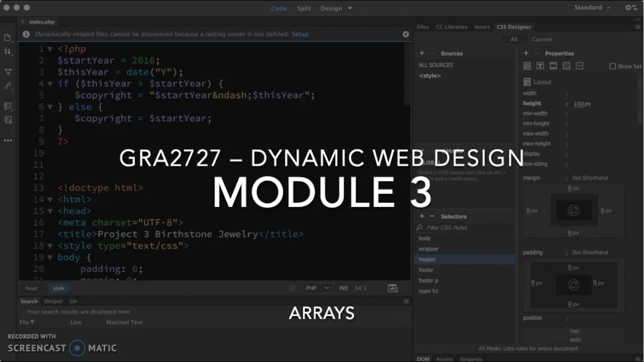
Task: Switch CSS Designer to Current mode
Action: [542, 39]
